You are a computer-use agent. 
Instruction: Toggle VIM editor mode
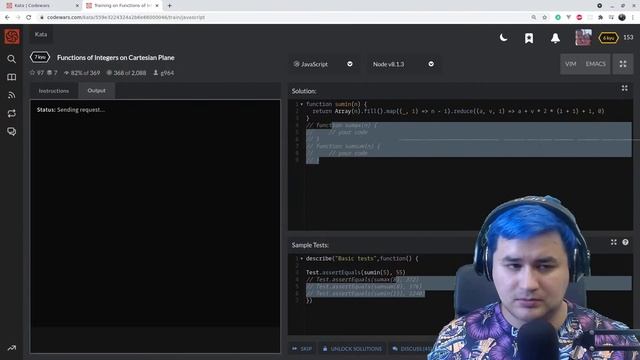point(571,64)
